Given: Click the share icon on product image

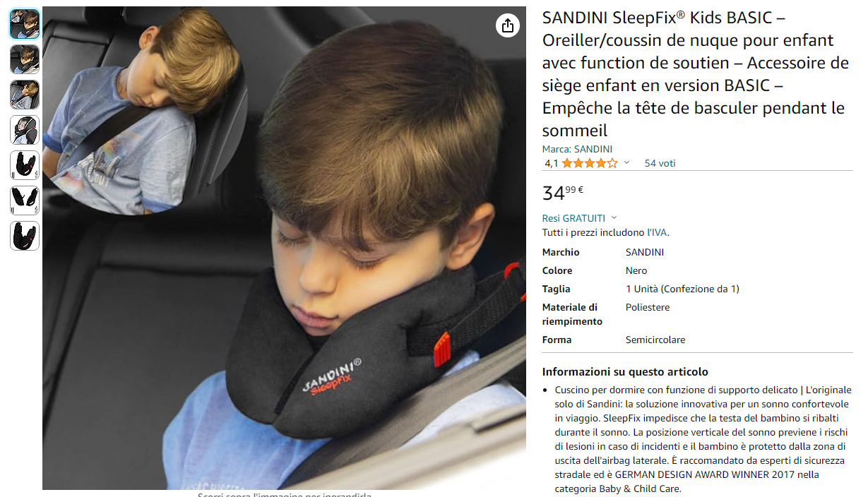Looking at the screenshot, I should (x=507, y=26).
